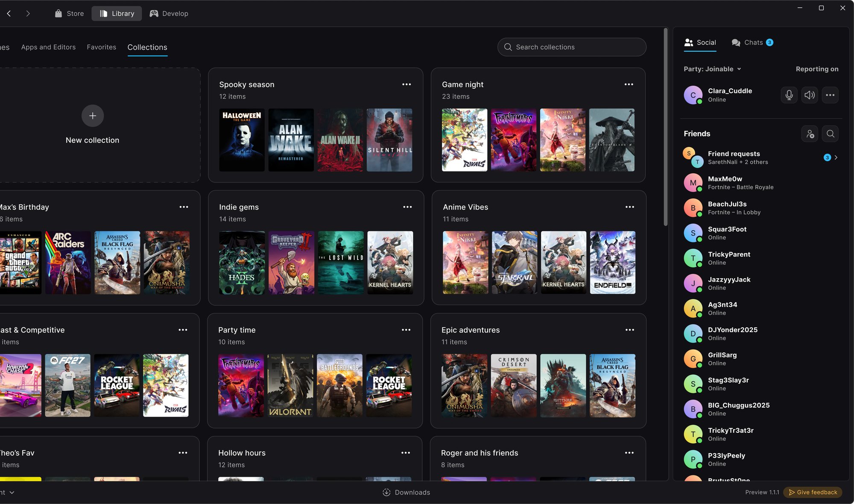
Task: Open more options for Anime Vibes
Action: pos(630,207)
